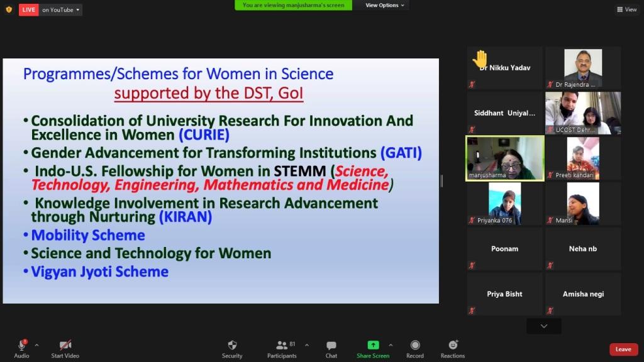Click '(GATI)' acronym on slide
644x362 pixels.
[401, 153]
